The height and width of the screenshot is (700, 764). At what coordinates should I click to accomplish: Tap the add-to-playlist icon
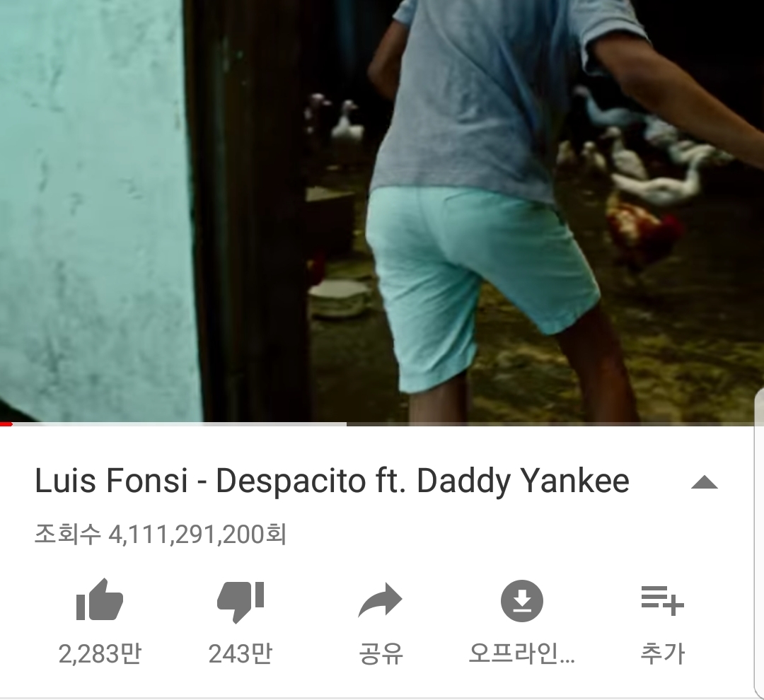coord(663,600)
